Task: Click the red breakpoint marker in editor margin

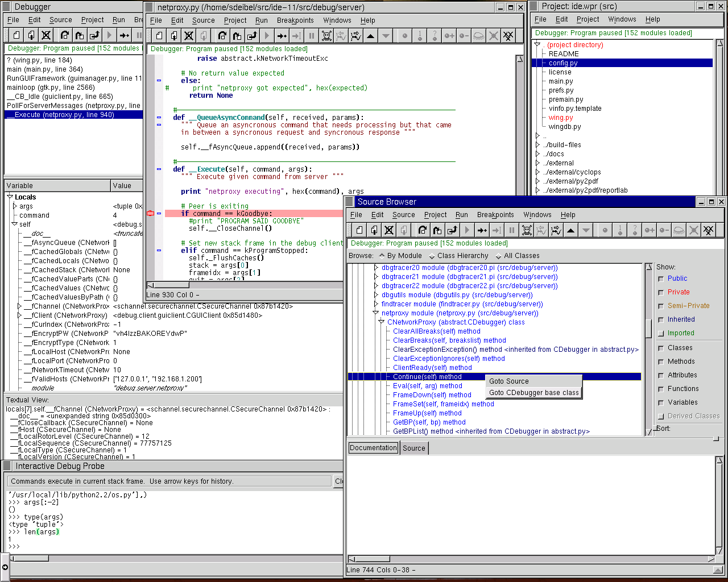Action: coord(151,214)
